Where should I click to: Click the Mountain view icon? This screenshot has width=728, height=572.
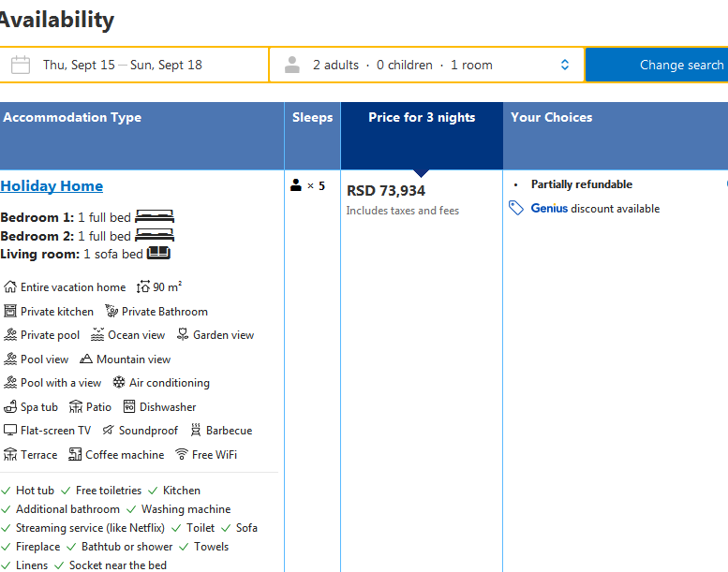click(86, 359)
